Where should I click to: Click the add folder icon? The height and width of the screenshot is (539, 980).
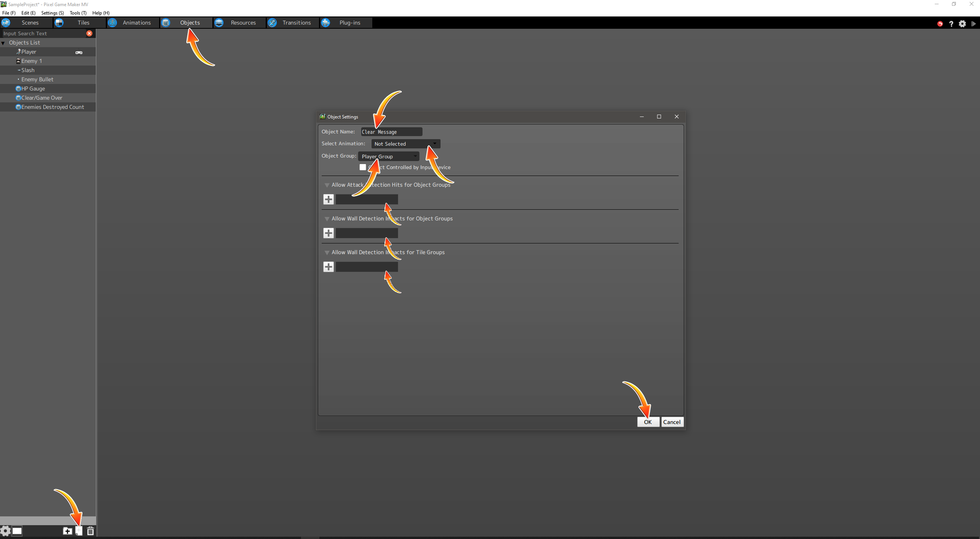click(67, 531)
